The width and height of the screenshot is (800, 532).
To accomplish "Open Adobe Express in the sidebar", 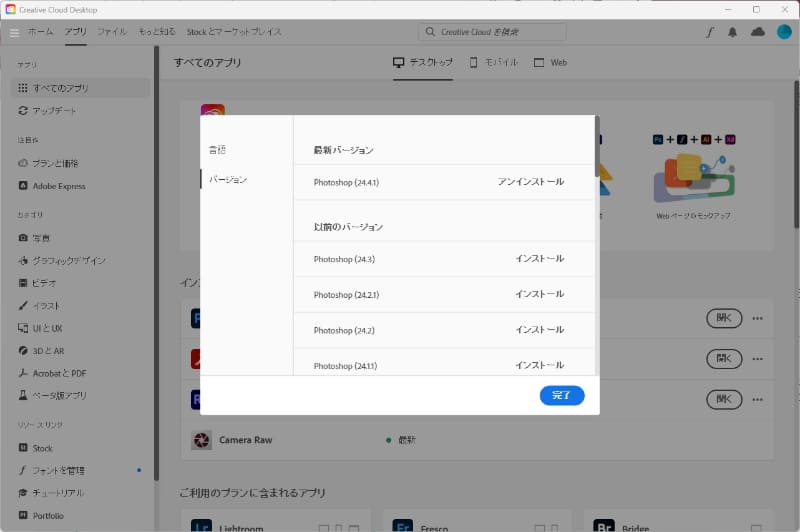I will 52,186.
